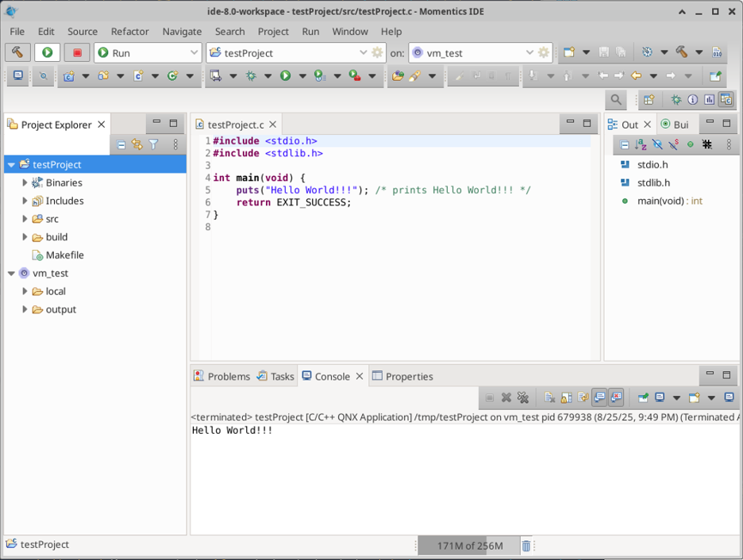This screenshot has width=743, height=560.
Task: Click the Project Explorer filter funnel icon
Action: coord(154,144)
